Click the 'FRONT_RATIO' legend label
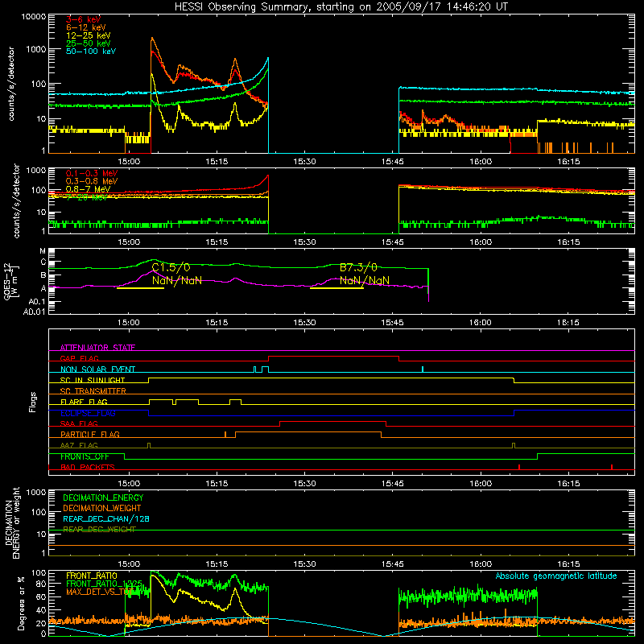This screenshot has width=644, height=644. coord(92,576)
